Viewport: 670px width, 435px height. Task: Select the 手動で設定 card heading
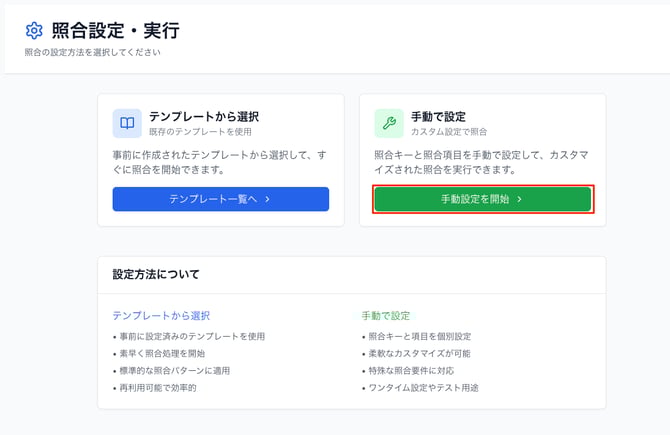438,116
